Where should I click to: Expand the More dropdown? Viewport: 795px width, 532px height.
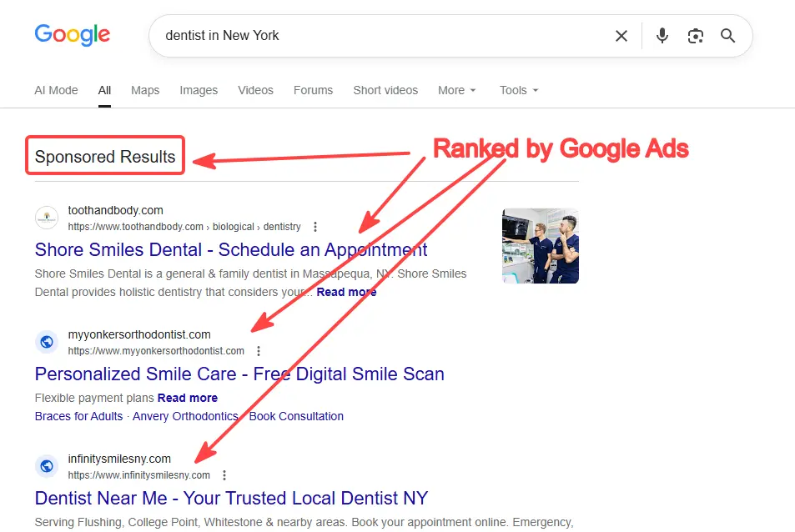457,90
